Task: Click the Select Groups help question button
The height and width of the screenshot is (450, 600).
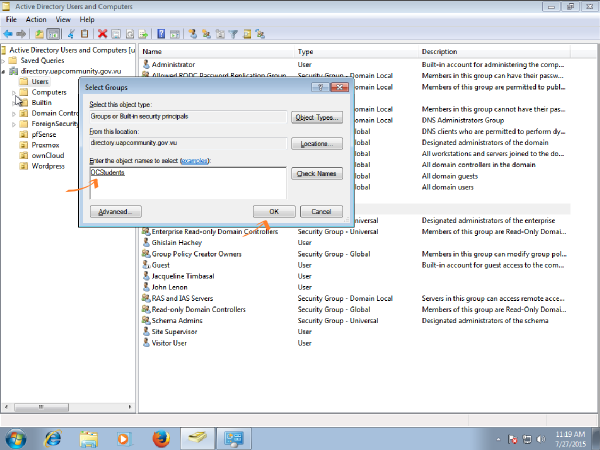Action: [x=320, y=87]
